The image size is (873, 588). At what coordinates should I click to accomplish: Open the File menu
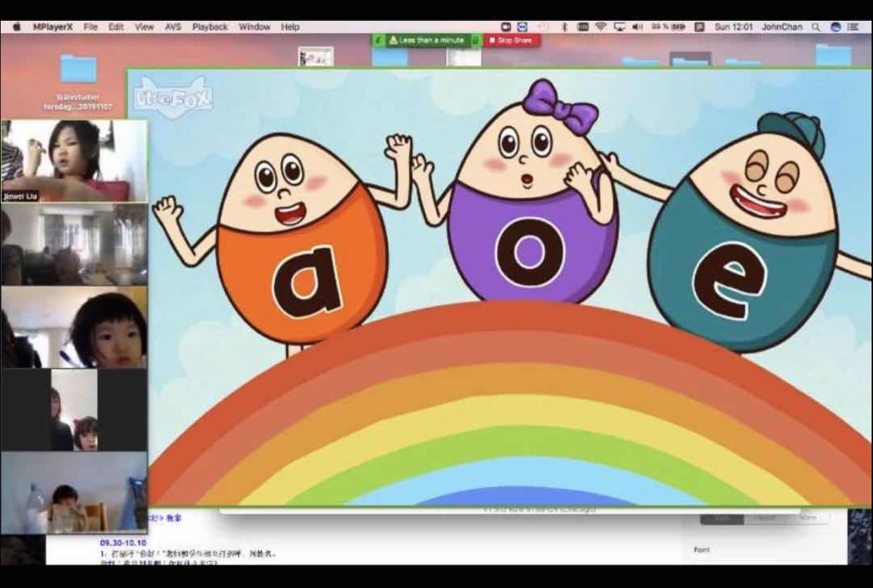(91, 27)
